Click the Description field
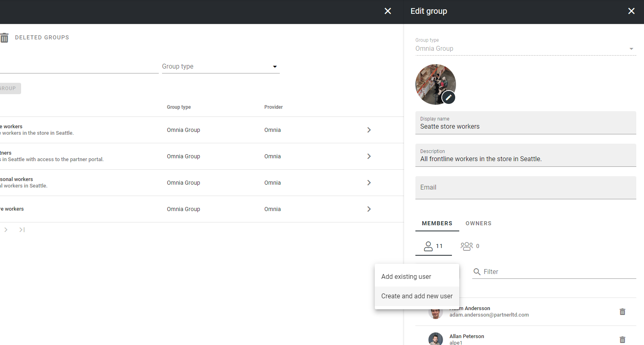The image size is (644, 345). tap(525, 155)
